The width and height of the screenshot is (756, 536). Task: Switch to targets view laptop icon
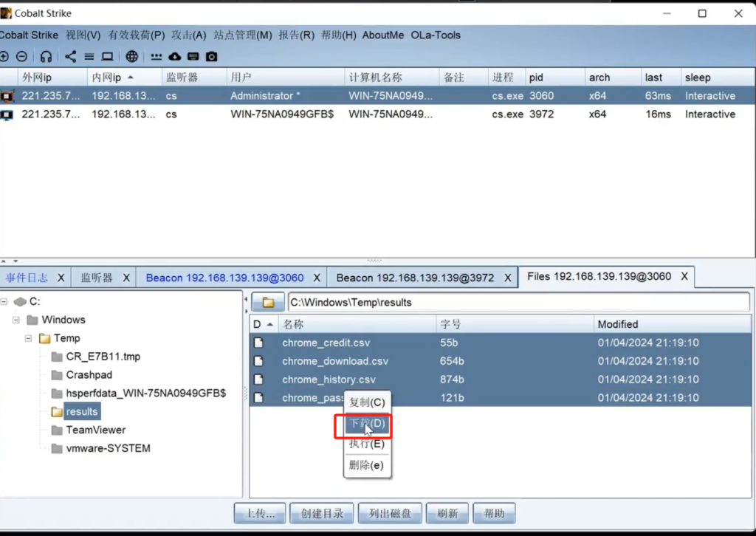[x=108, y=57]
